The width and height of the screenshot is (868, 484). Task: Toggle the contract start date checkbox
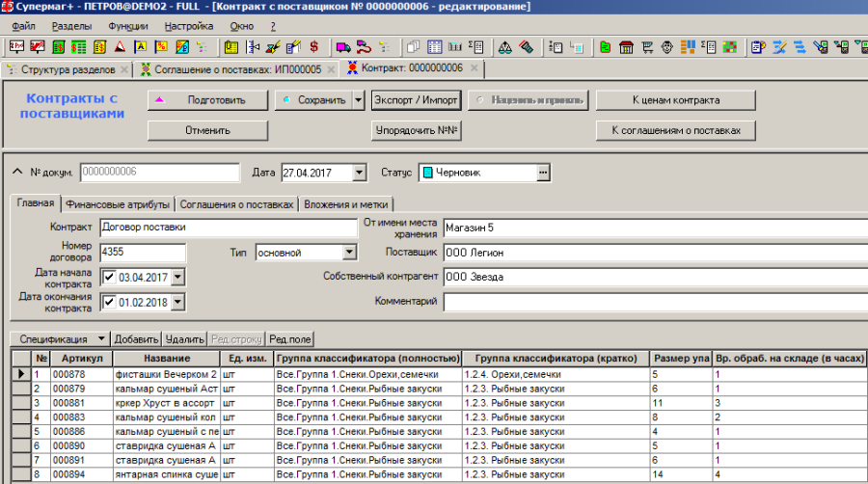click(x=109, y=277)
